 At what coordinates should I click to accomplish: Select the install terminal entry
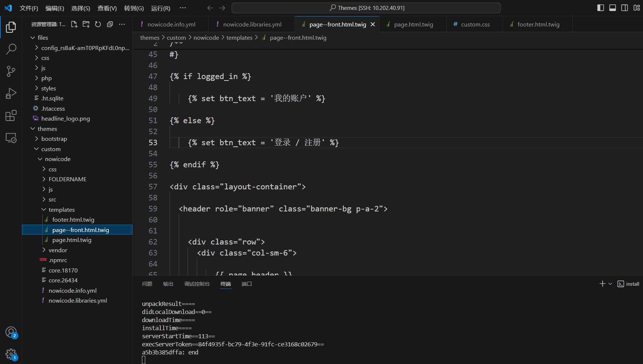(628, 284)
